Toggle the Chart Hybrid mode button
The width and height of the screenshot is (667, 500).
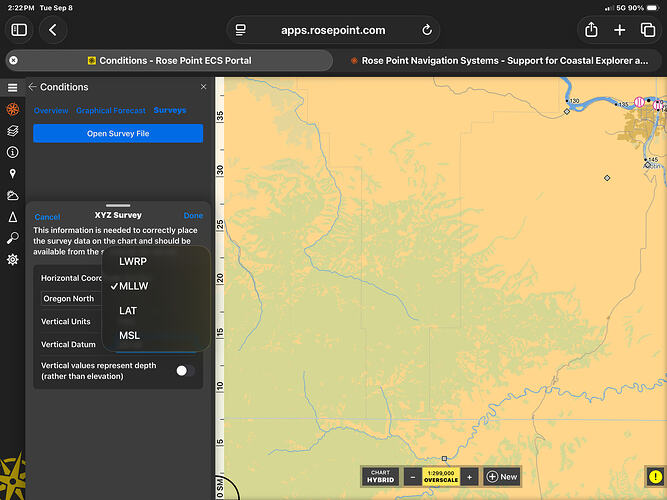coord(380,477)
